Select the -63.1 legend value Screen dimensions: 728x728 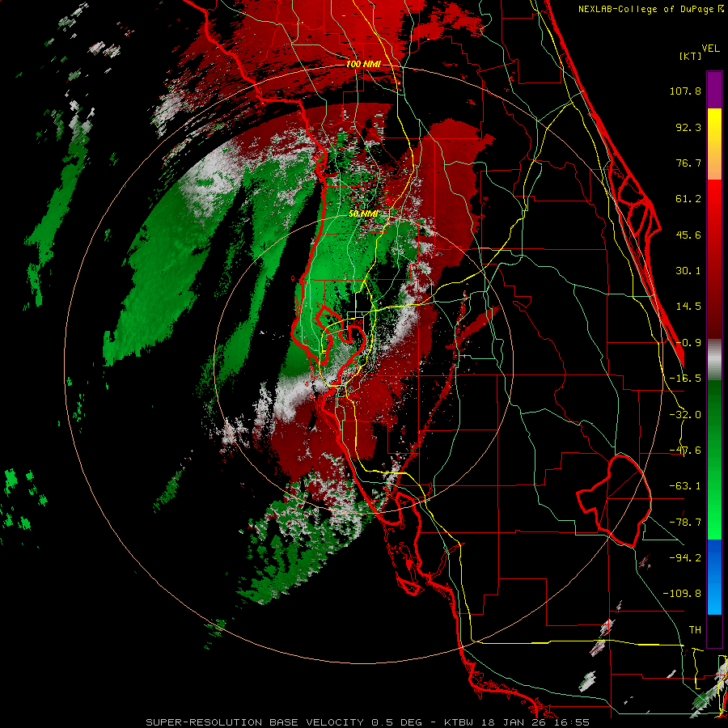685,486
